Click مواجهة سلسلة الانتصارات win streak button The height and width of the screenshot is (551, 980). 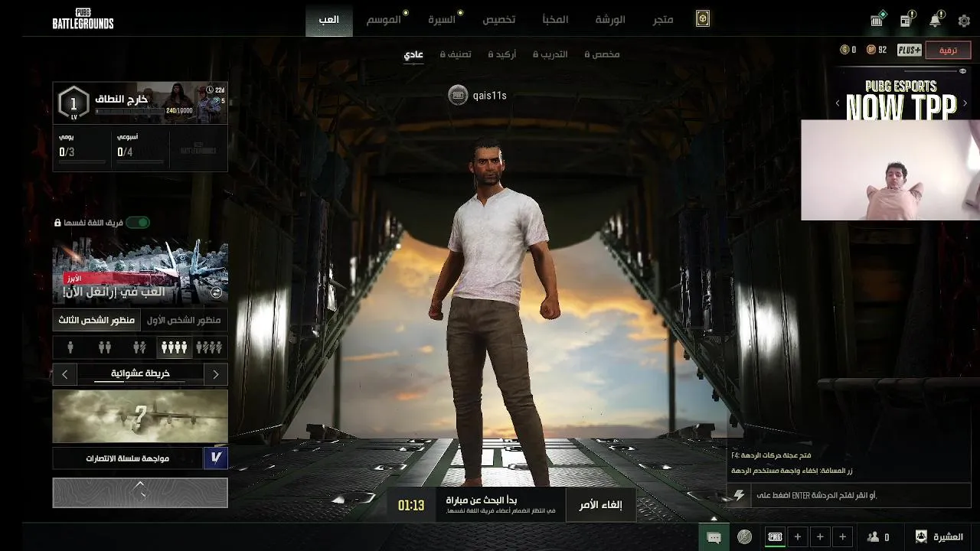click(128, 458)
